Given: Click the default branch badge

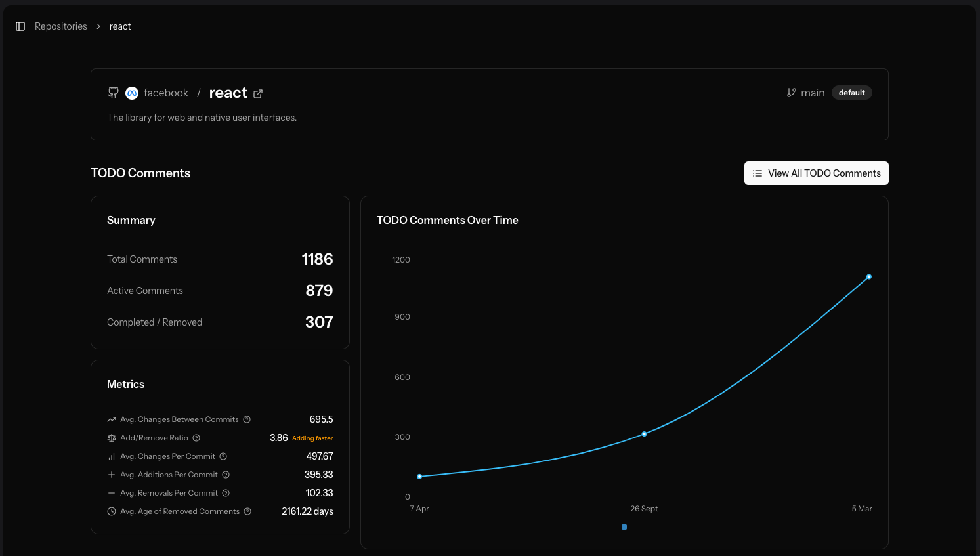Looking at the screenshot, I should click(851, 93).
